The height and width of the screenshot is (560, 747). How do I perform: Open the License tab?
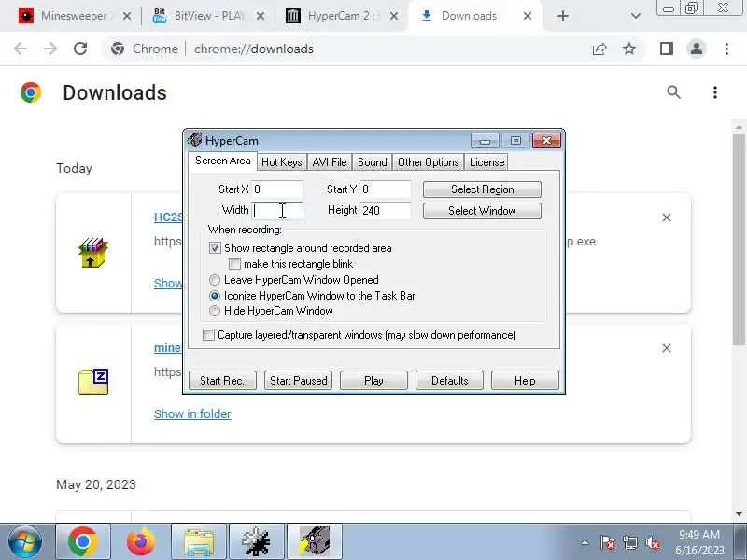(486, 162)
